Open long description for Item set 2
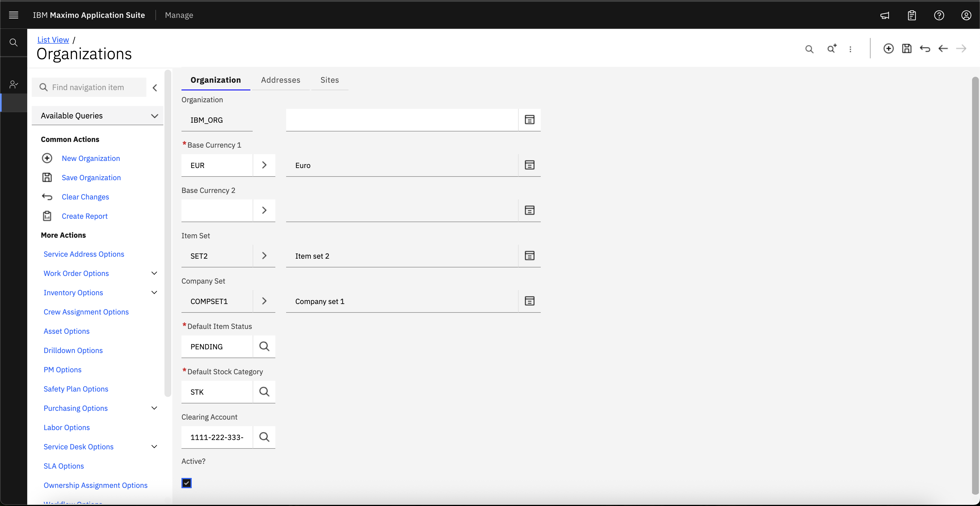Screen dimensions: 980x506 (530, 256)
